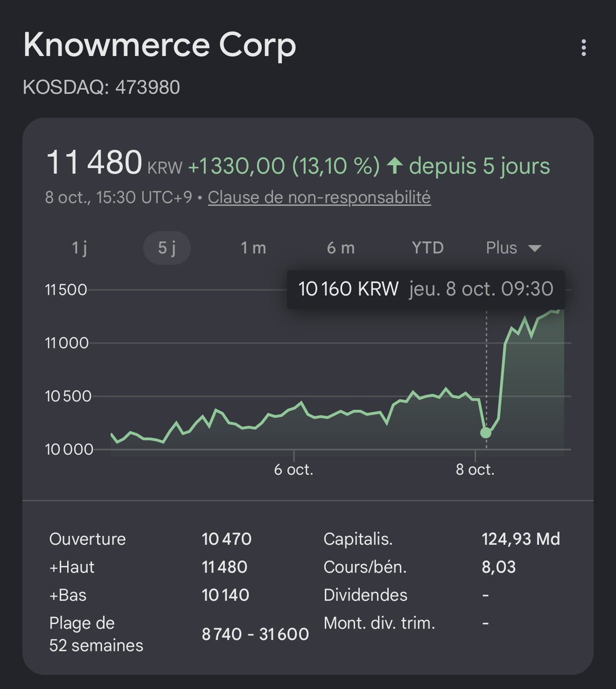
Task: Click the 6 oct. x-axis label
Action: tap(293, 470)
